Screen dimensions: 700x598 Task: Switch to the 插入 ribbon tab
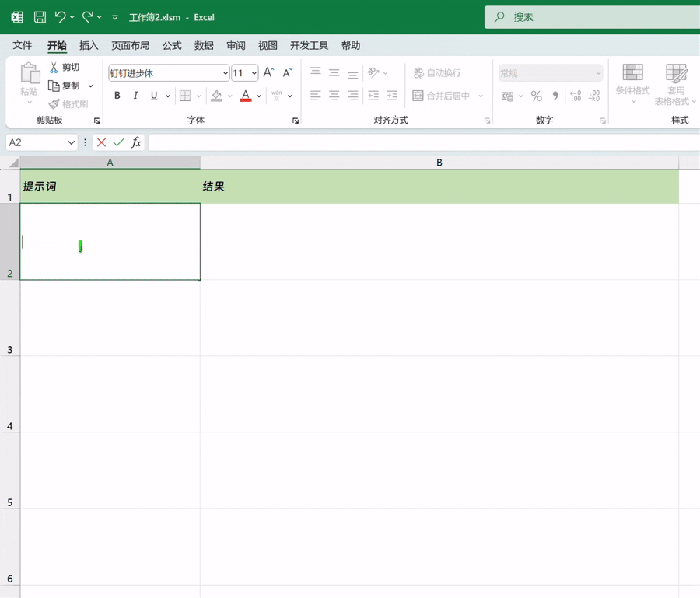(89, 46)
